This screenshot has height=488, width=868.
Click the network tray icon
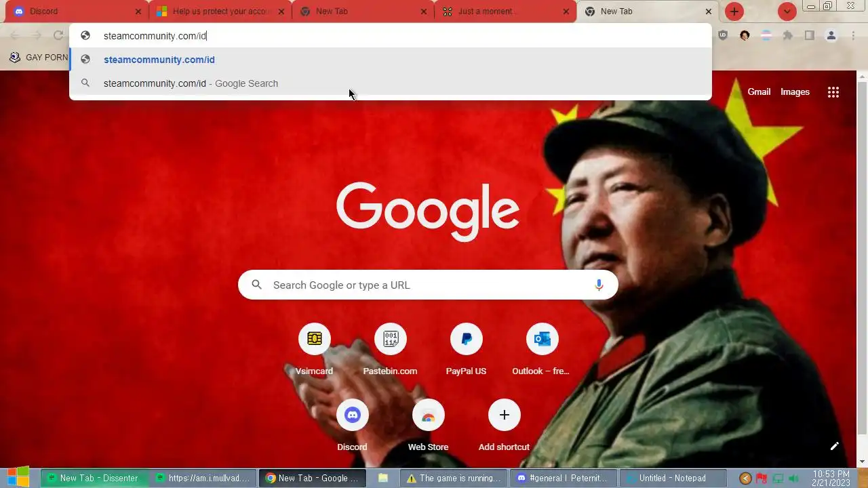[x=778, y=479]
